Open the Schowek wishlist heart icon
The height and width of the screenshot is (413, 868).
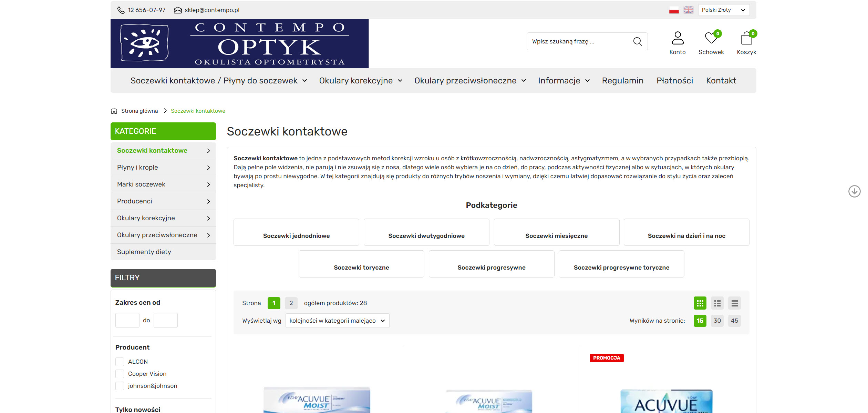(x=711, y=38)
